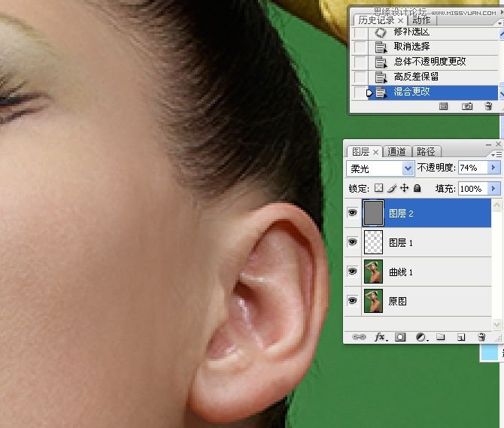Close the 图层 tab
504x428 pixels.
tap(376, 153)
